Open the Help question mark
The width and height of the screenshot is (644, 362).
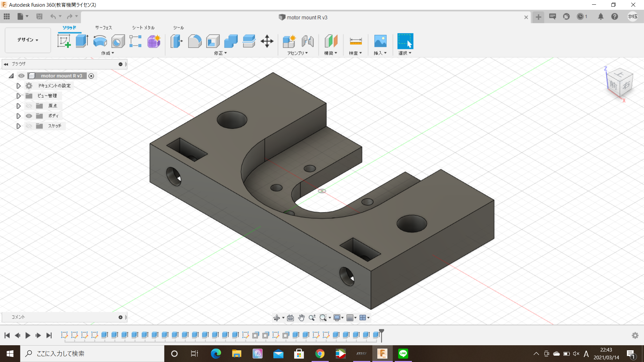pyautogui.click(x=614, y=16)
